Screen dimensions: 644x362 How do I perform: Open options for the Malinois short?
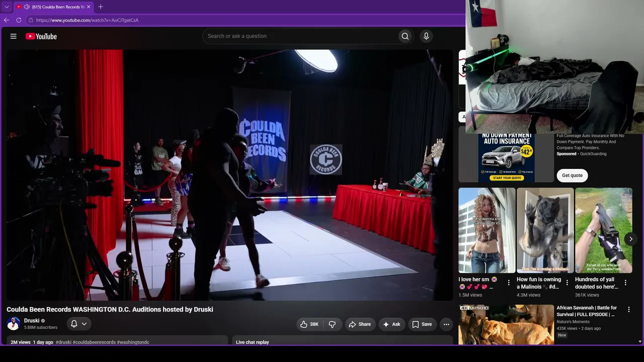pos(567,283)
